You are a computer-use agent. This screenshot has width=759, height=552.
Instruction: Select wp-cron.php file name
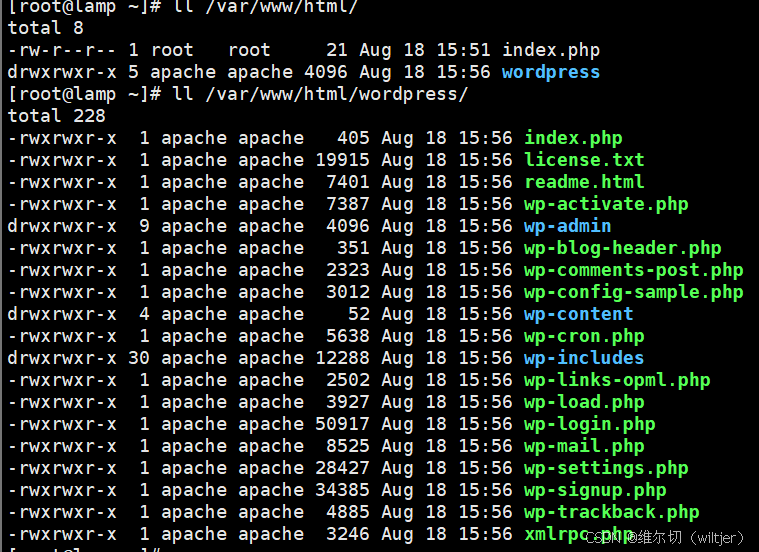[x=584, y=337]
